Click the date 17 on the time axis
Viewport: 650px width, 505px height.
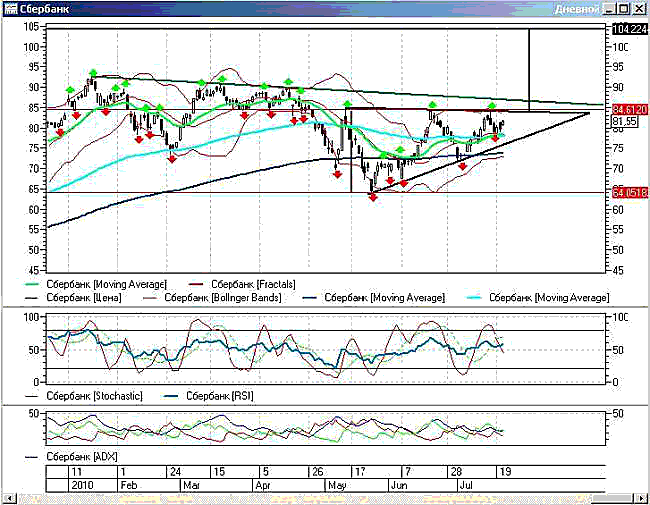tap(361, 472)
